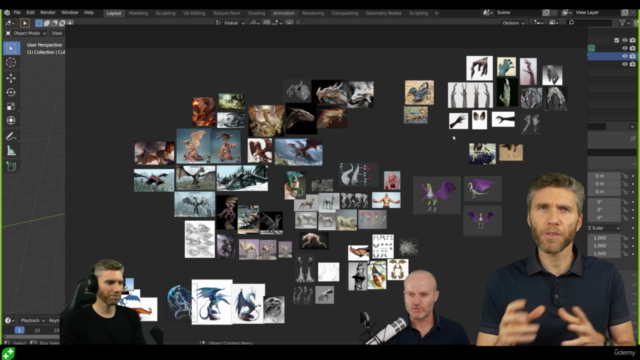Image resolution: width=640 pixels, height=360 pixels.
Task: Open the Render menu
Action: coord(48,13)
